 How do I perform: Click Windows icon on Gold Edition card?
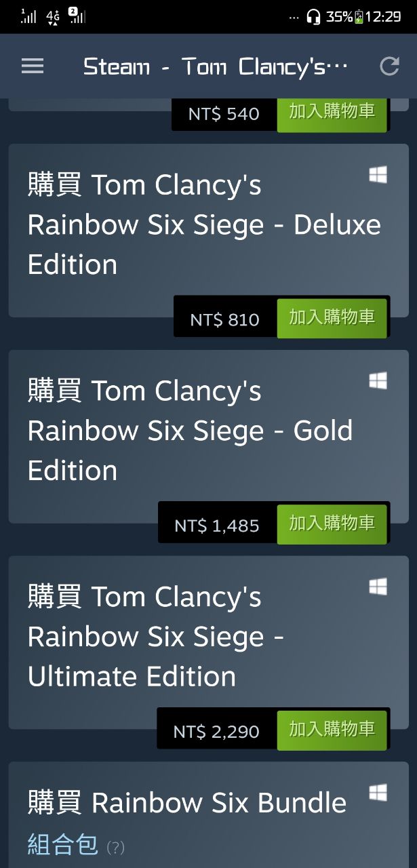[x=378, y=381]
